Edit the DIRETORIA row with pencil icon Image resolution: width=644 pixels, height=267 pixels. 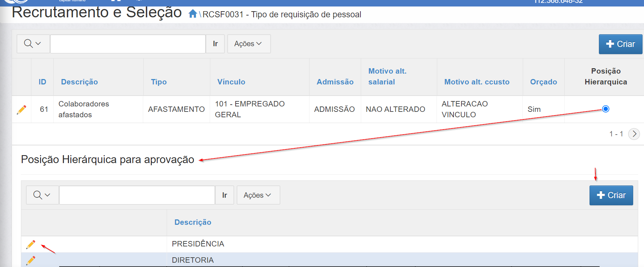pyautogui.click(x=31, y=260)
